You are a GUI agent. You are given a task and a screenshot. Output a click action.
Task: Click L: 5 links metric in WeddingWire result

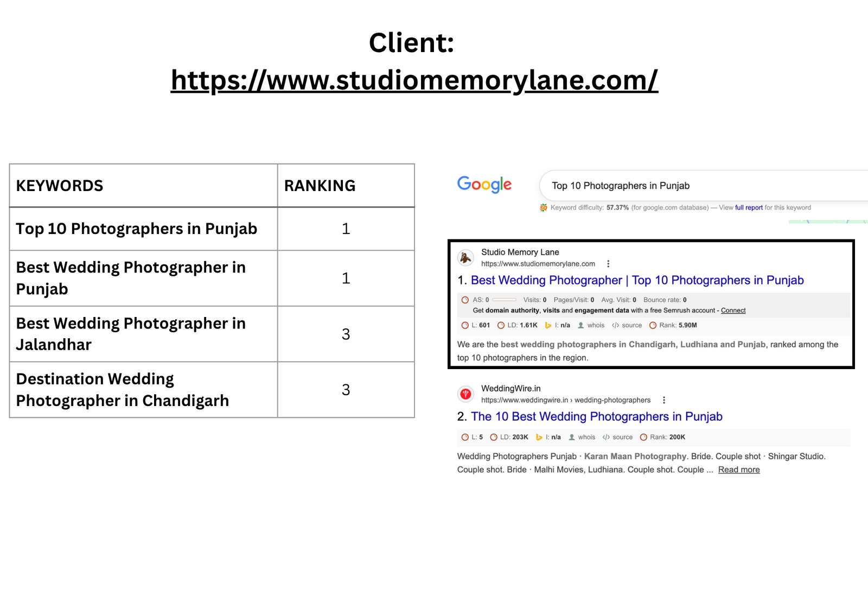pos(472,437)
